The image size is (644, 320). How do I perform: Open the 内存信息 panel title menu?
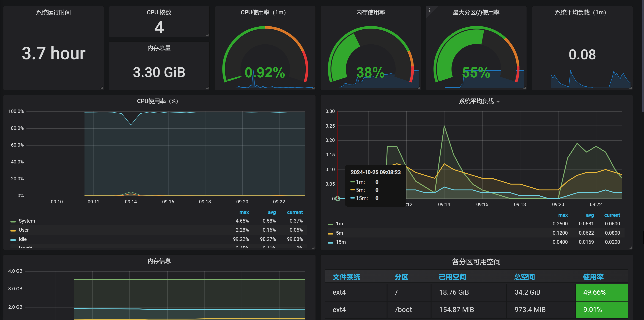(159, 261)
